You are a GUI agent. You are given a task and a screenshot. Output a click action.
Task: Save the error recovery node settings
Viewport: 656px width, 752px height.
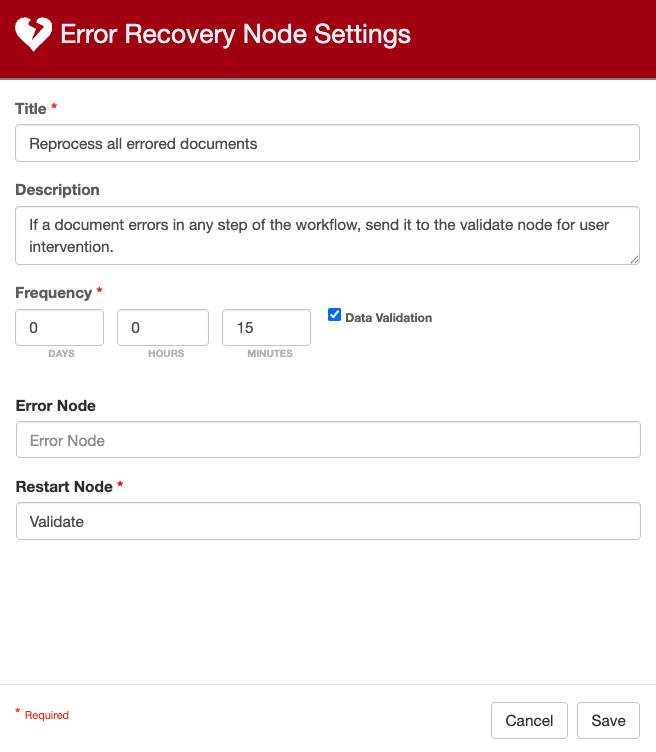(x=608, y=720)
